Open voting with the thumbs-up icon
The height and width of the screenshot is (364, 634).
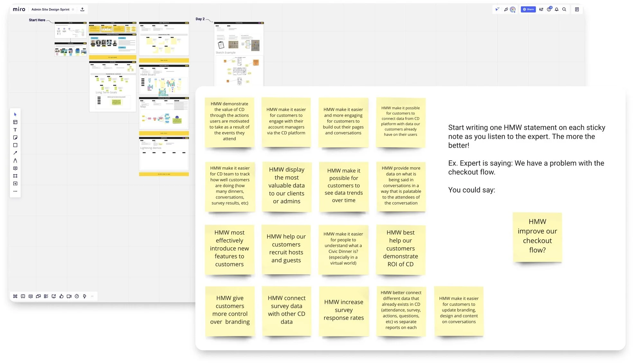[x=61, y=296]
